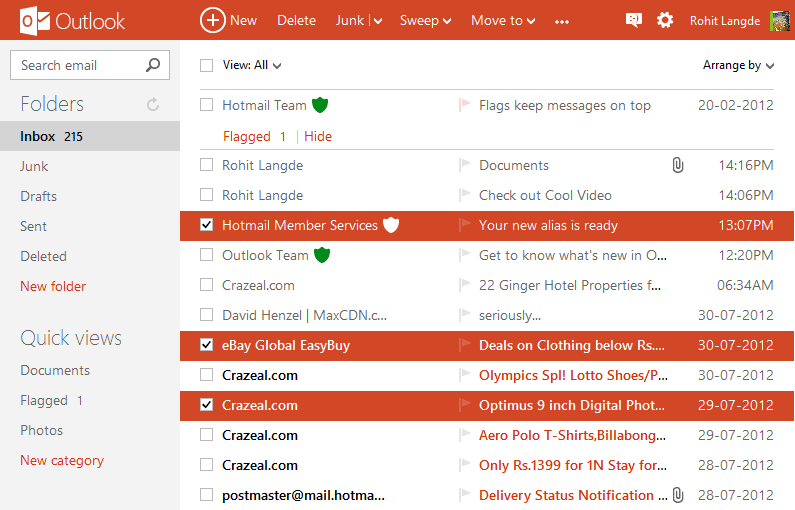Screen dimensions: 795x510
Task: Flag the Check out Cool Video email
Action: point(464,195)
